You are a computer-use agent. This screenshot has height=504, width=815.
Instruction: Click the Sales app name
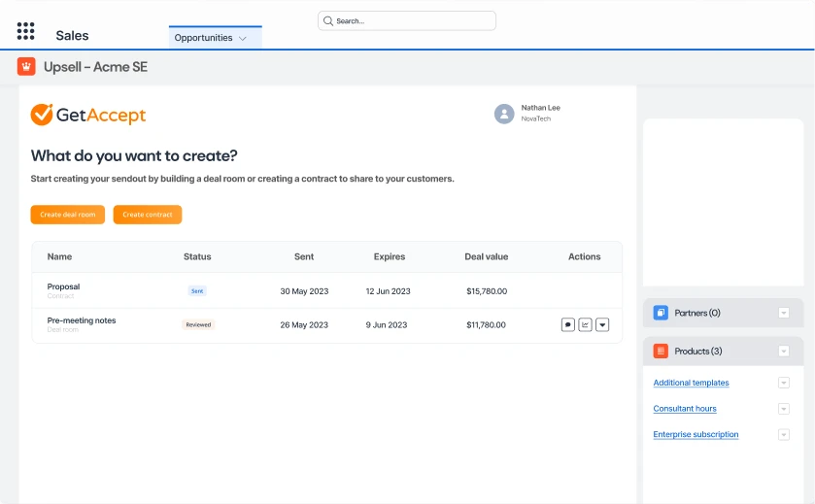tap(72, 35)
